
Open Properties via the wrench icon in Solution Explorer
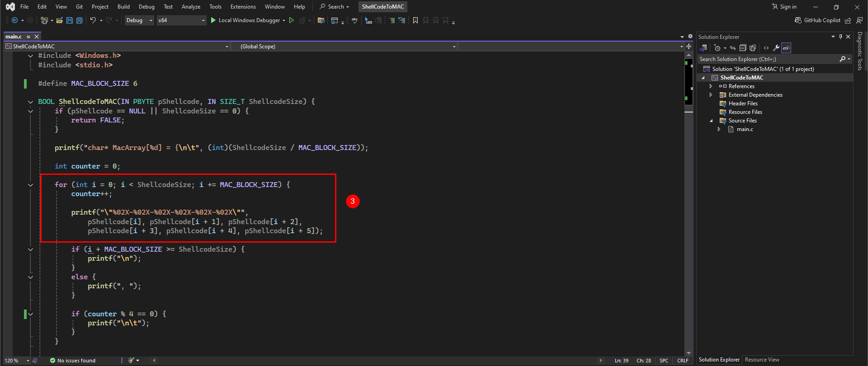point(776,48)
